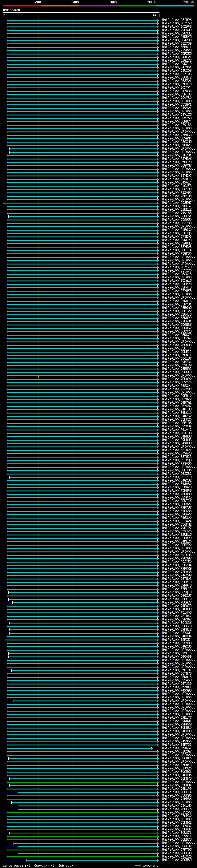This screenshot has height=868, width=197.
Task: Click the orange ~40% identity legend segment
Action: (60, 6)
